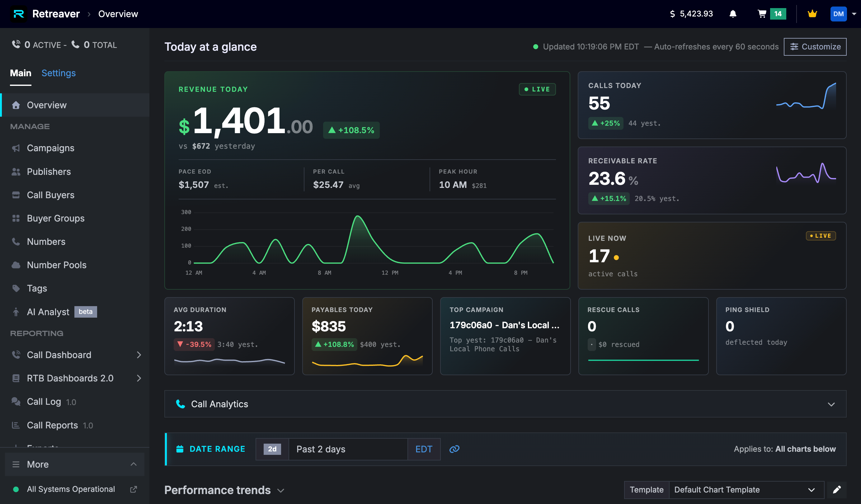Click the RTB Dashboards document icon

(16, 378)
